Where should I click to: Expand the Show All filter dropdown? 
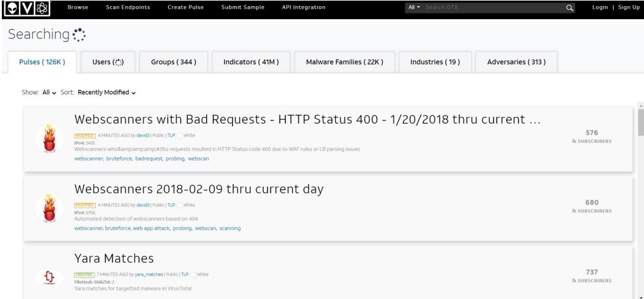pyautogui.click(x=49, y=93)
